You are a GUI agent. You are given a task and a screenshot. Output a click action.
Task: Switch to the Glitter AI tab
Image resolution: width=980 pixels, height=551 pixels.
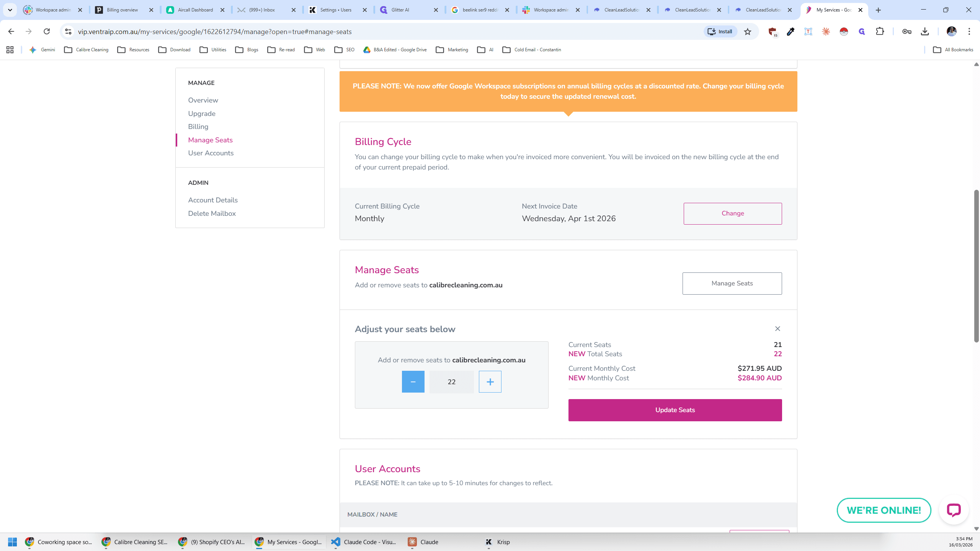coord(409,10)
